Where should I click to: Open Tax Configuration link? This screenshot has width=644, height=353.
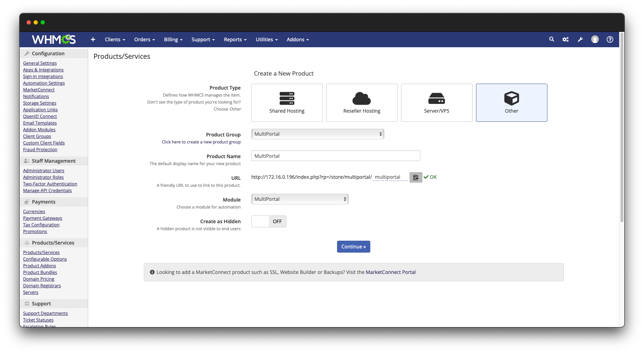pos(41,225)
